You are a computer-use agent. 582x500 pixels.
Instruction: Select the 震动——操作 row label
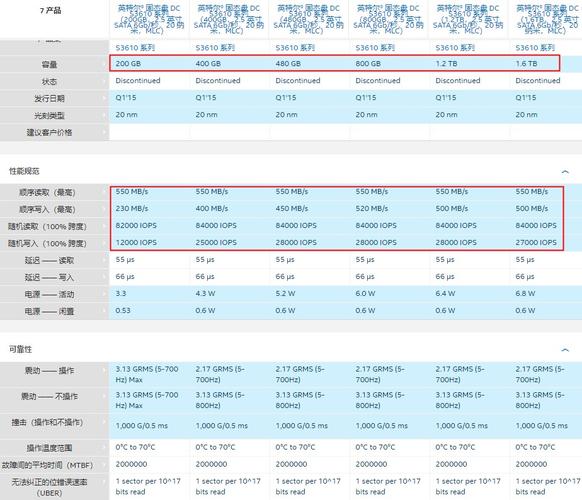[49, 370]
